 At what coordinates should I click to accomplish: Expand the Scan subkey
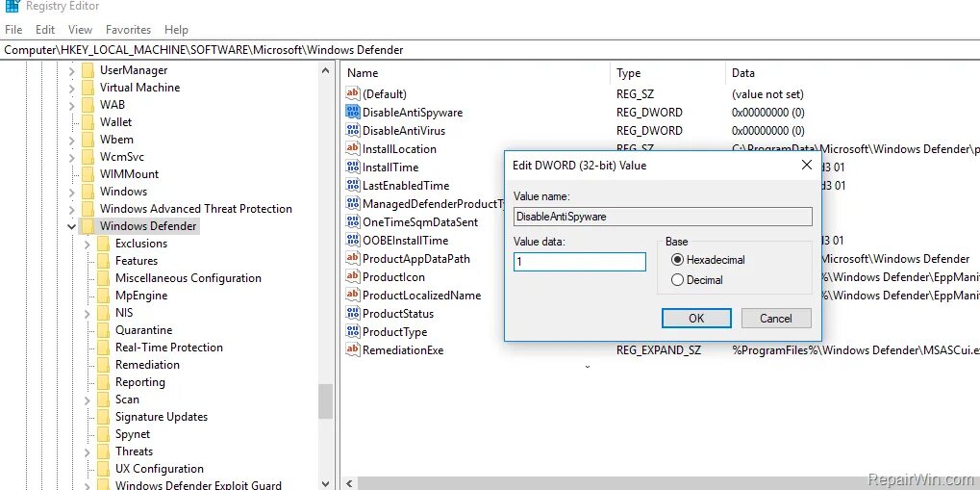tap(88, 400)
